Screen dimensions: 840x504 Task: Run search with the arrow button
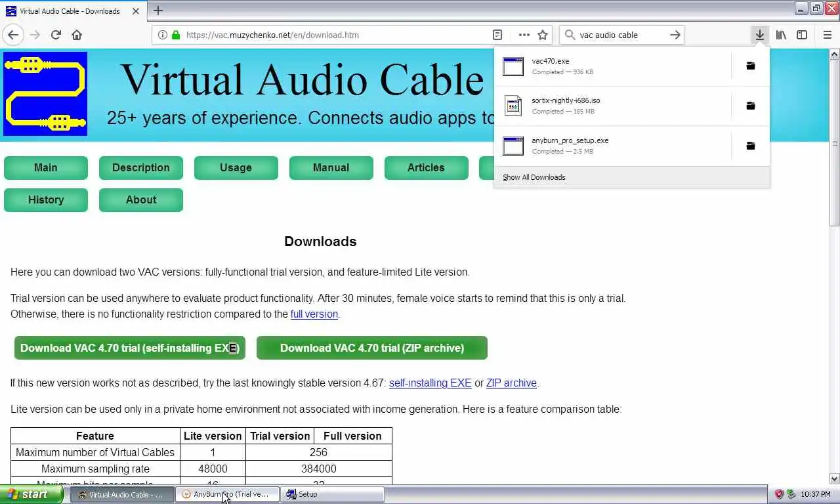point(675,35)
